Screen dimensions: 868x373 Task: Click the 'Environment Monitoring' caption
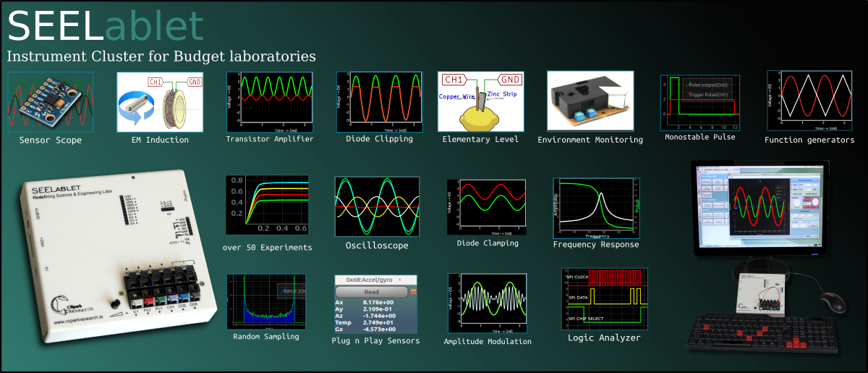pyautogui.click(x=590, y=140)
